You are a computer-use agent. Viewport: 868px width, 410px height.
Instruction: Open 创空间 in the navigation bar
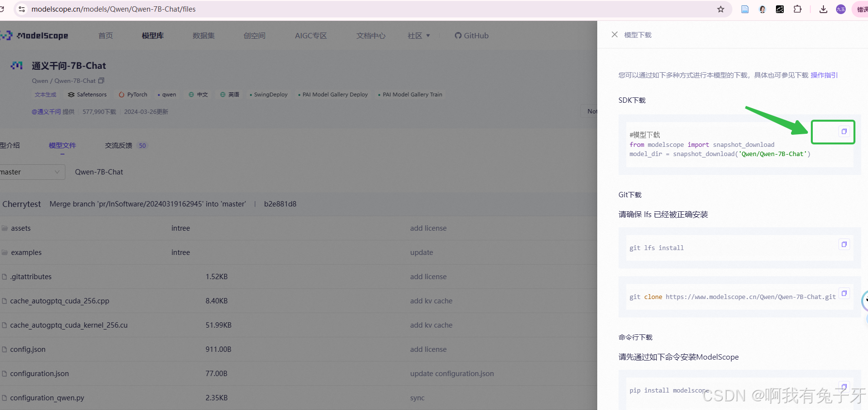(254, 35)
